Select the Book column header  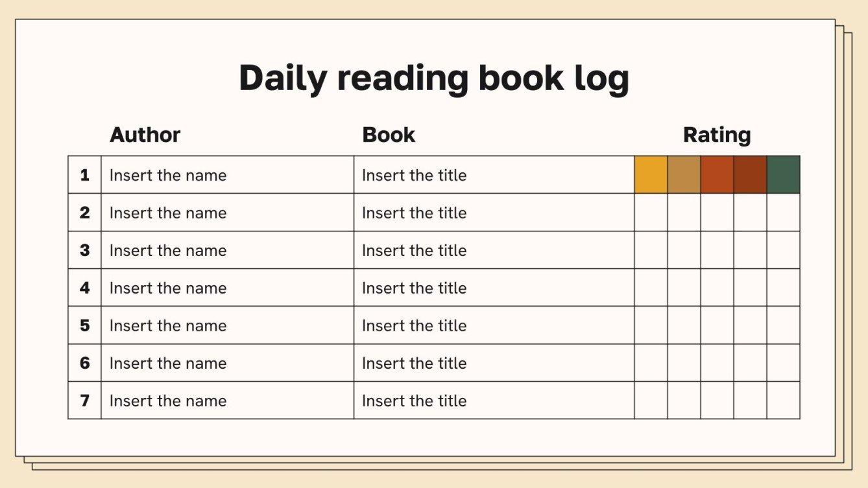click(389, 135)
